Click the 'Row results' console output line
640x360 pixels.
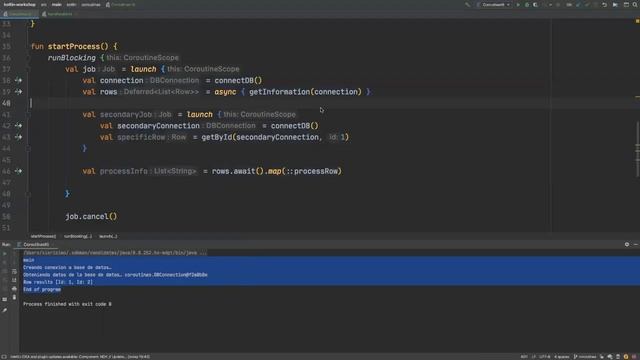pyautogui.click(x=58, y=282)
